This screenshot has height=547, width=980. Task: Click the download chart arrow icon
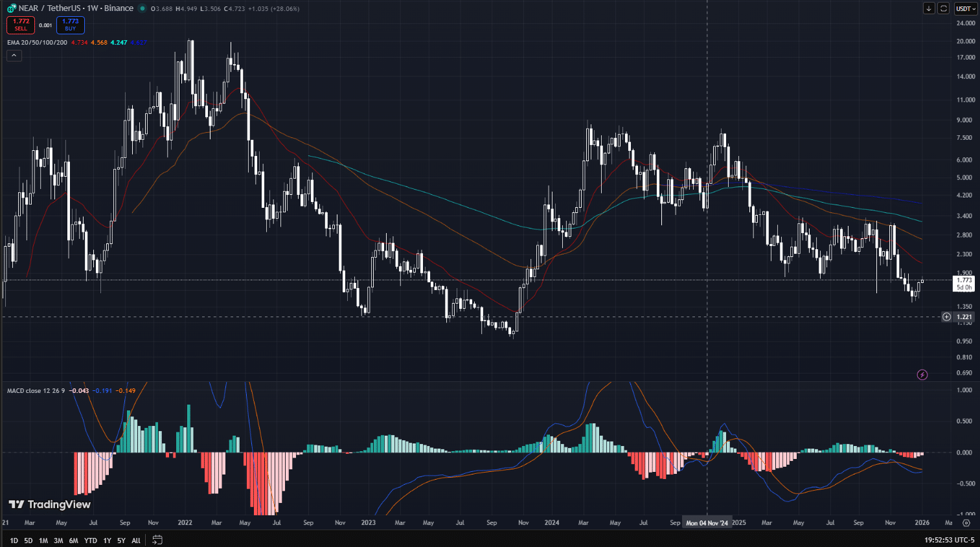point(929,8)
